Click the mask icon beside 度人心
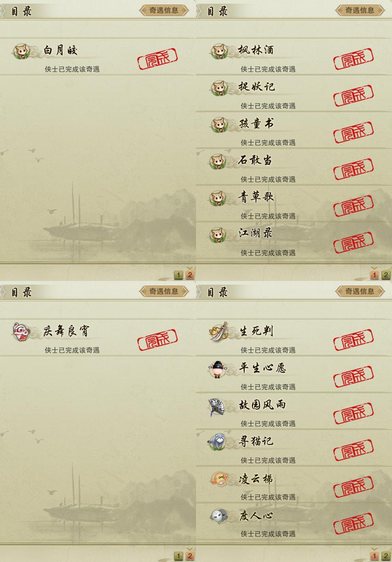 coord(218,516)
